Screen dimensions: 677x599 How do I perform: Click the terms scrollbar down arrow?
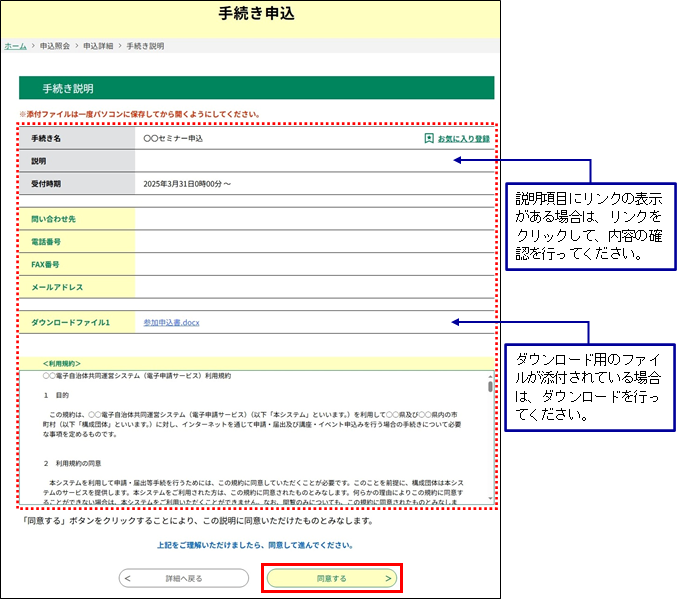point(490,496)
